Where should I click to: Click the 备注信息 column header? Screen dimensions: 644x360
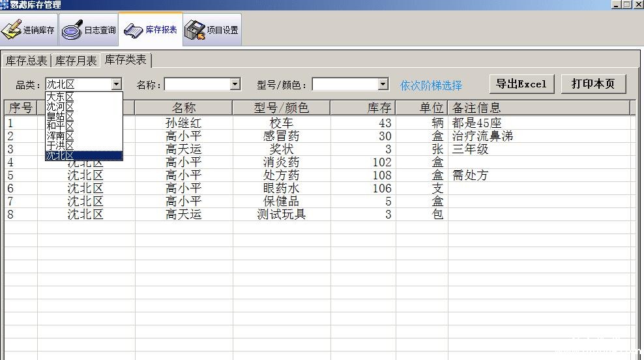(539, 108)
